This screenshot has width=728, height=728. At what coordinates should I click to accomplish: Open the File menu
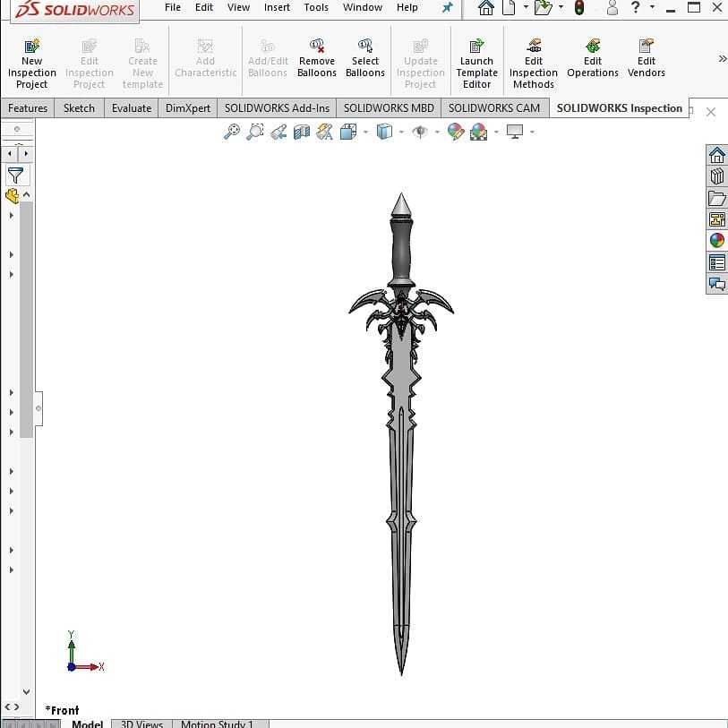(173, 7)
